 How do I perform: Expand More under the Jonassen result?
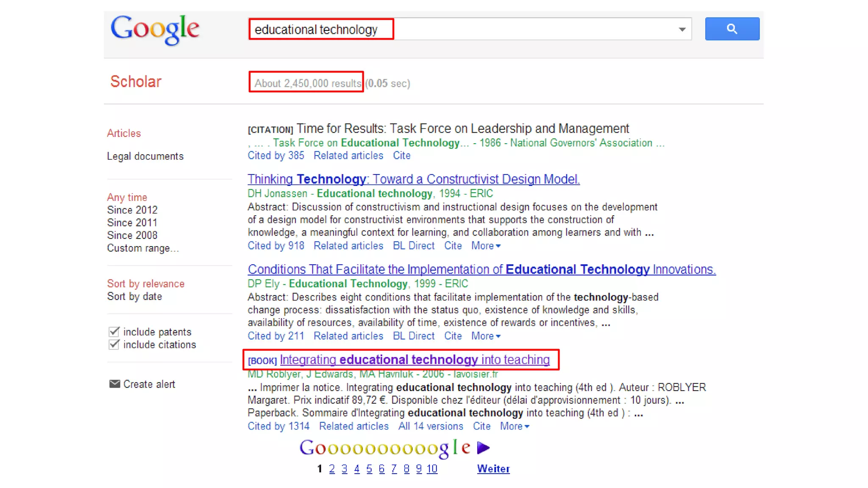pos(486,246)
